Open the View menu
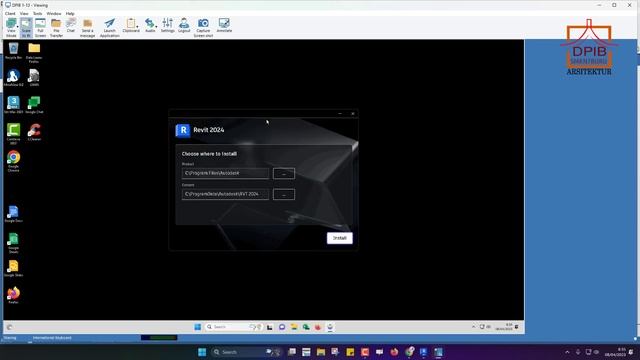 [x=24, y=13]
